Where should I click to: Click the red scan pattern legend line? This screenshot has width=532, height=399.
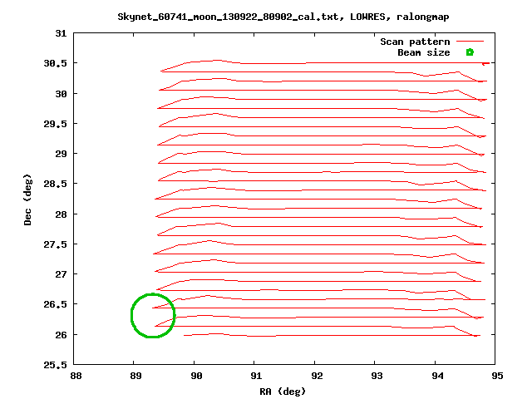coord(470,42)
